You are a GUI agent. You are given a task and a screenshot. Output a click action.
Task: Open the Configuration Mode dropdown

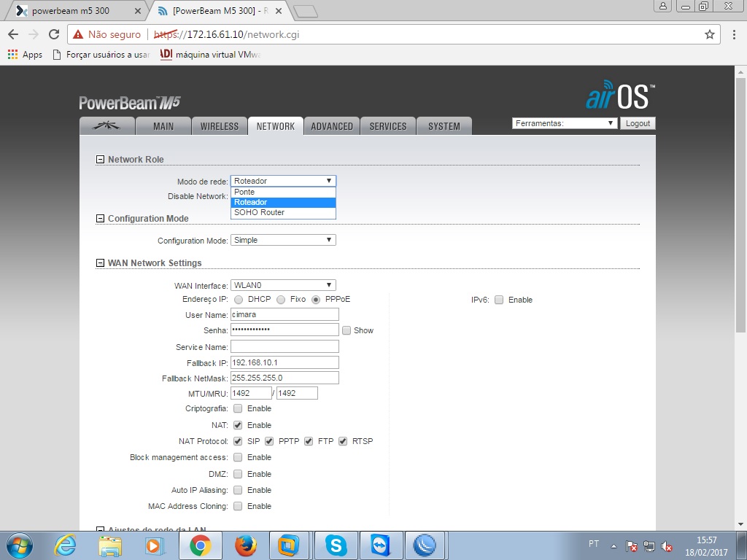tap(283, 240)
